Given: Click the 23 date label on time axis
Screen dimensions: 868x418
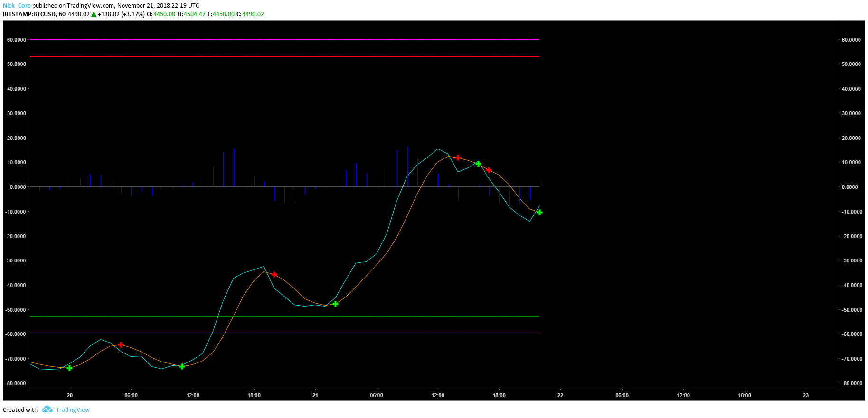Looking at the screenshot, I should (x=806, y=395).
